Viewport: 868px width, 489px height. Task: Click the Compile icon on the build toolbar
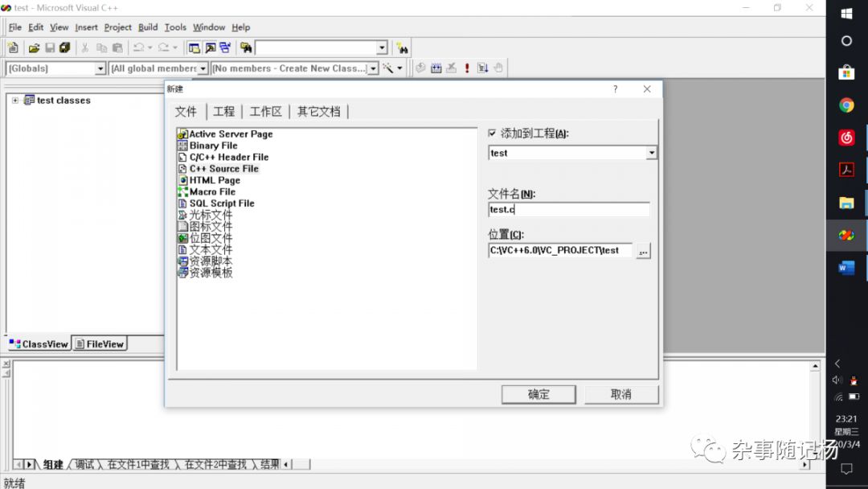click(x=421, y=68)
